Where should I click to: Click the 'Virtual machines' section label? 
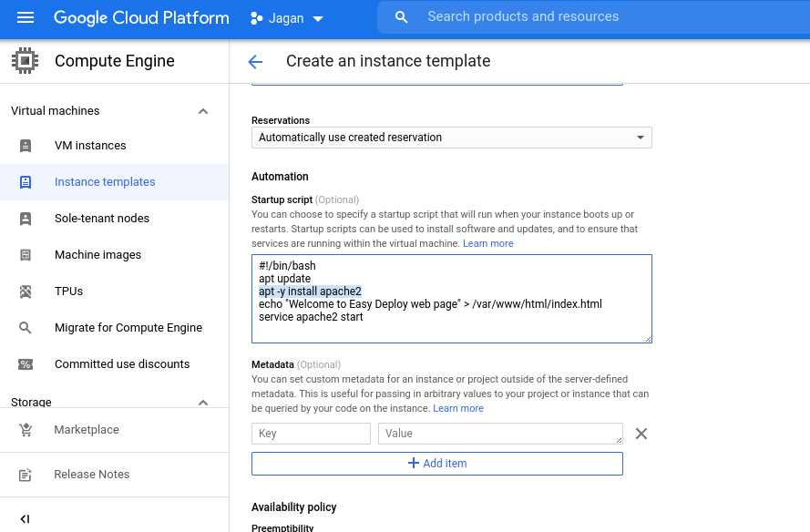[x=56, y=110]
